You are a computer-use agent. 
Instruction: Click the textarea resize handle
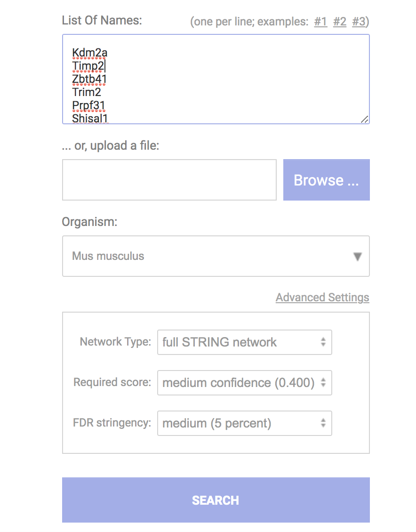[364, 119]
